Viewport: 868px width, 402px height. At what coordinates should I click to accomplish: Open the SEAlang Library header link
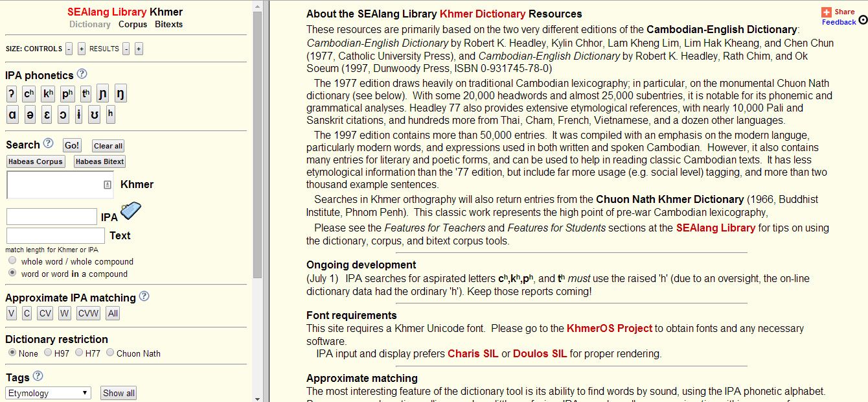click(x=107, y=12)
